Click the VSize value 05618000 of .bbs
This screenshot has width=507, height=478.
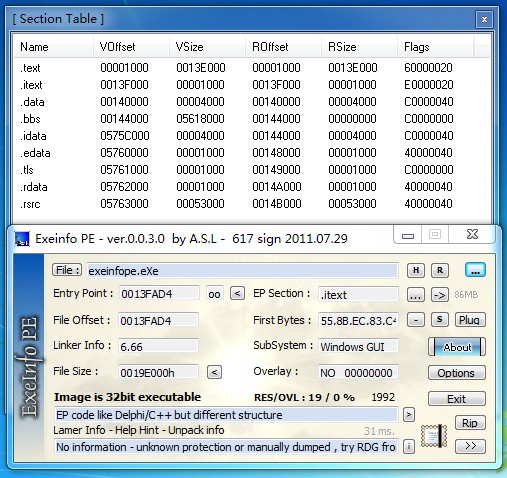point(200,119)
